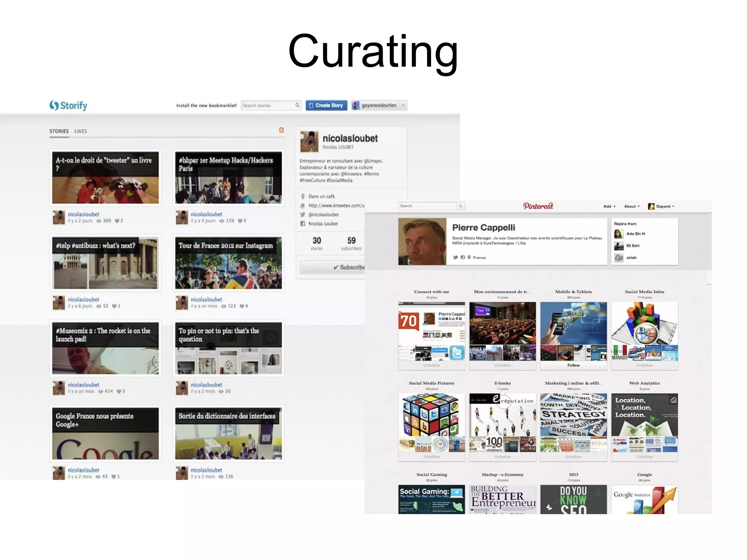
Task: Open the Google board cover
Action: coord(645,499)
